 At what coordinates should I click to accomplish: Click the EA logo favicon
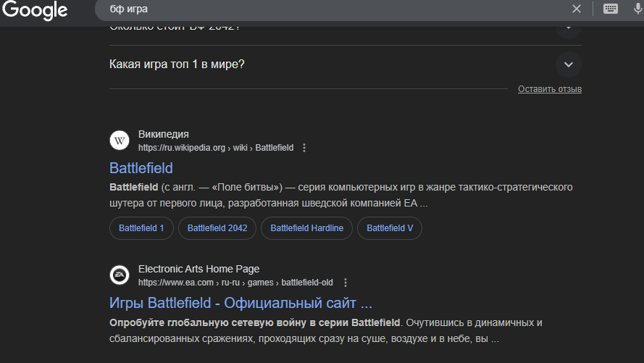[120, 275]
